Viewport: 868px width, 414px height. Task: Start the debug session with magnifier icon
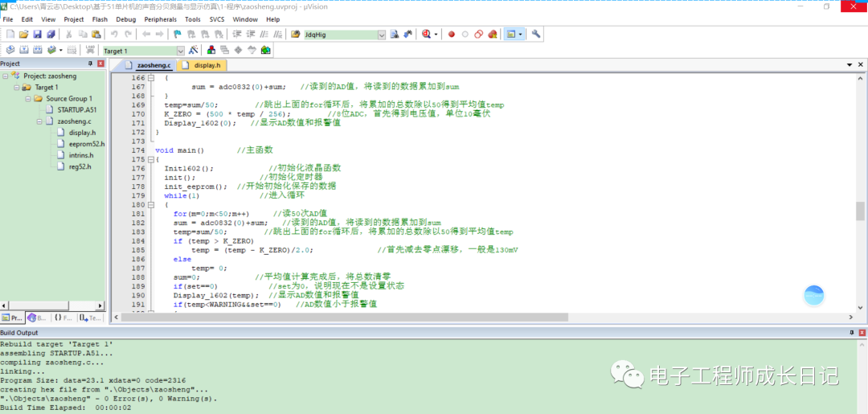coord(426,34)
